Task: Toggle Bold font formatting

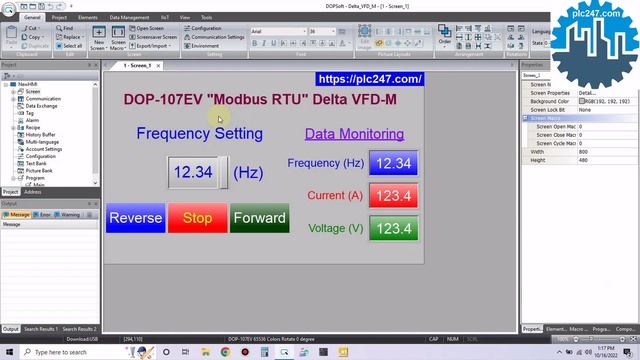Action: point(255,43)
